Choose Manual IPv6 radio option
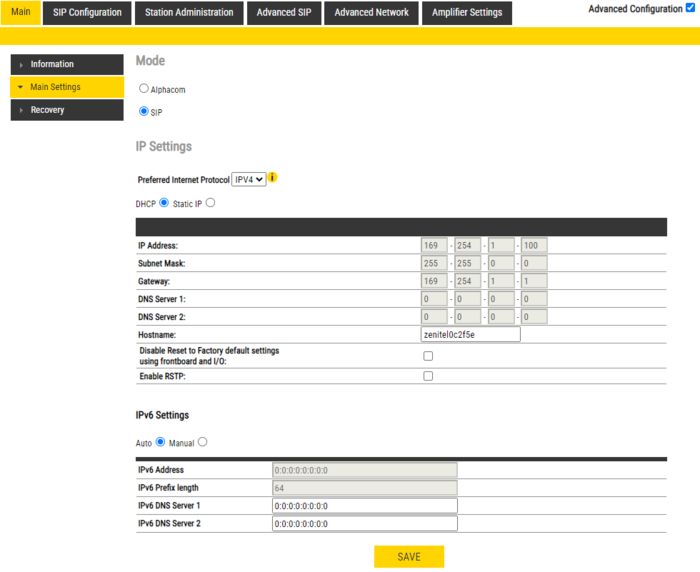This screenshot has height=572, width=700. click(203, 442)
